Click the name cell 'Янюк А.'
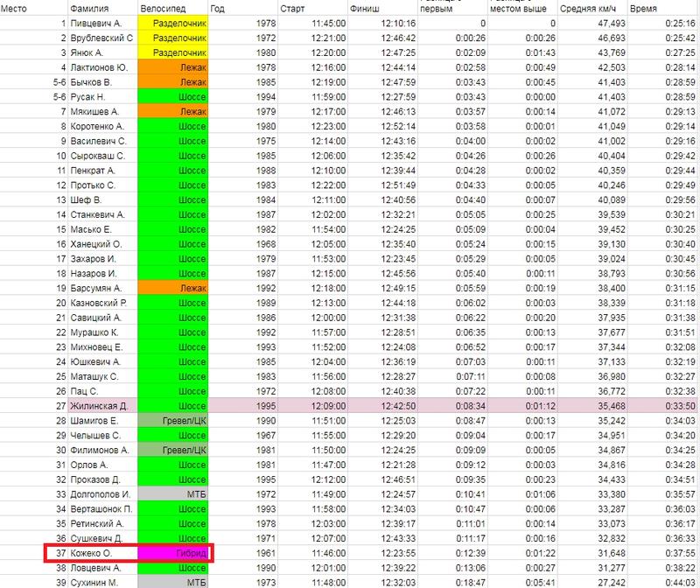Image resolution: width=700 pixels, height=588 pixels. 103,52
